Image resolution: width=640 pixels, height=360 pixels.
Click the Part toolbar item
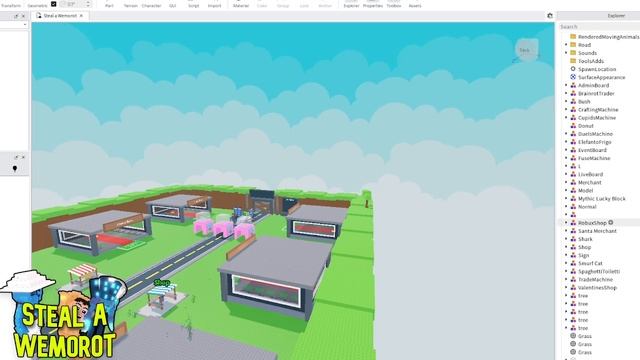pos(109,6)
